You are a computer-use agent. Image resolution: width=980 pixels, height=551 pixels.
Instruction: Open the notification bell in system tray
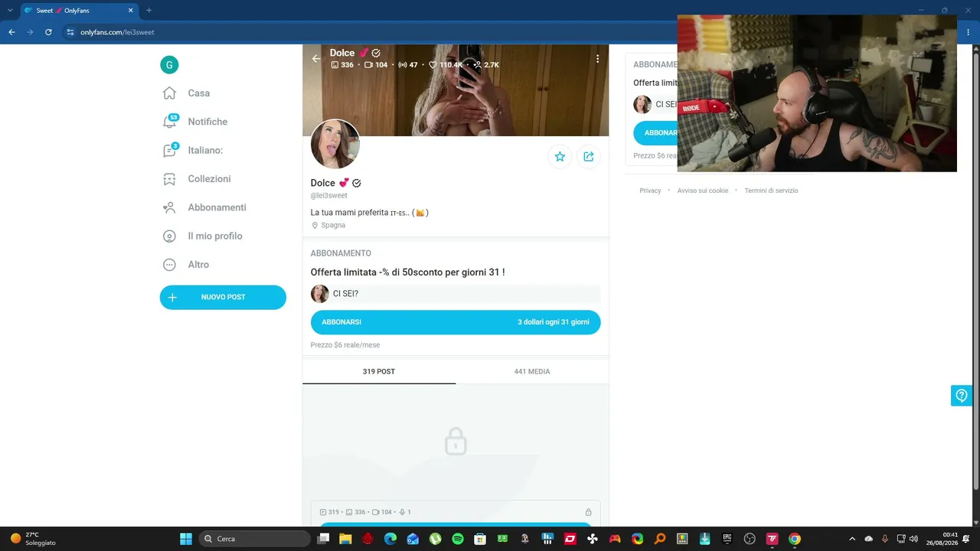point(966,539)
